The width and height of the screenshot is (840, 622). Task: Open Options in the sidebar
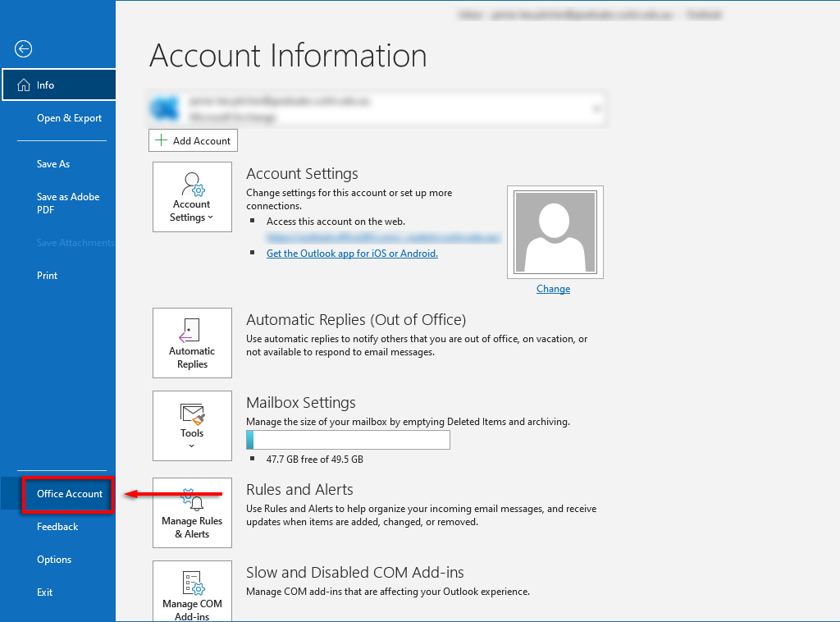click(x=54, y=560)
